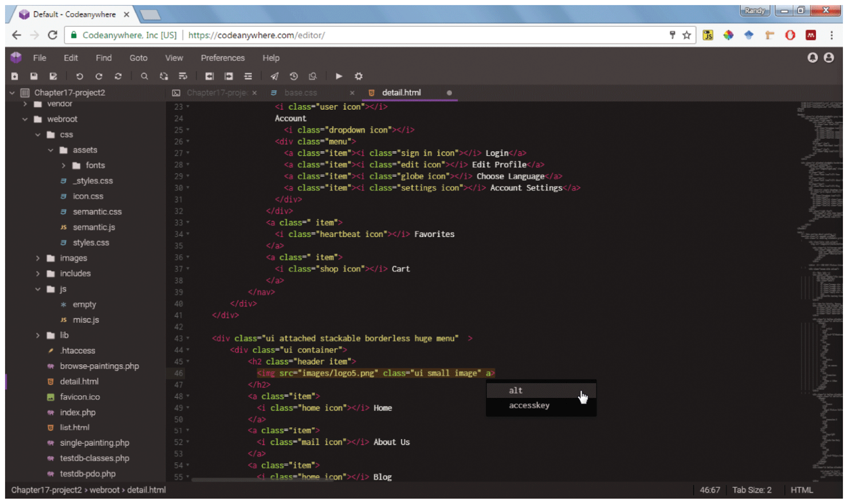848x504 pixels.
Task: Expand the images folder
Action: [x=38, y=258]
